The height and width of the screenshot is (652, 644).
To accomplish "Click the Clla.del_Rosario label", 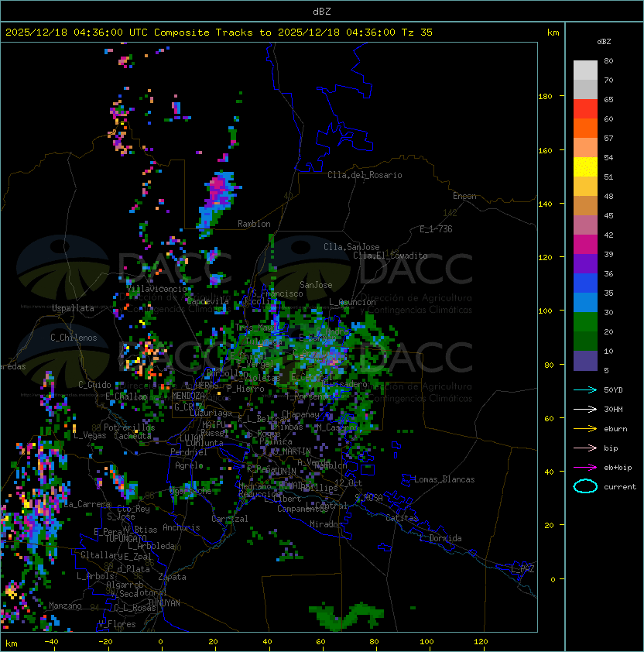I will coord(365,175).
